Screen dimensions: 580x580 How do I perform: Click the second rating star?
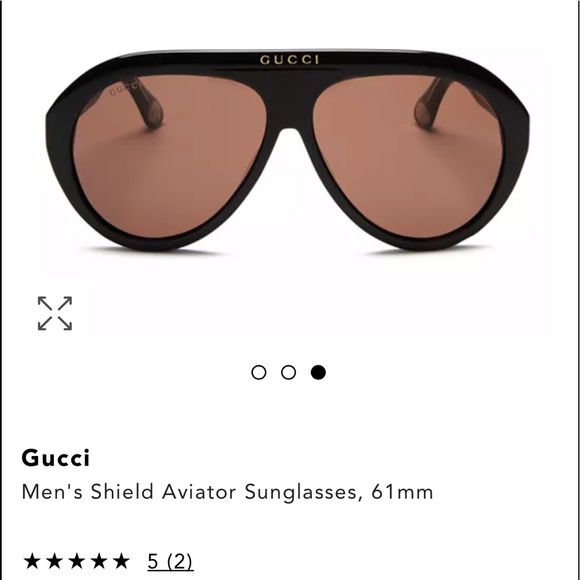[x=54, y=561]
